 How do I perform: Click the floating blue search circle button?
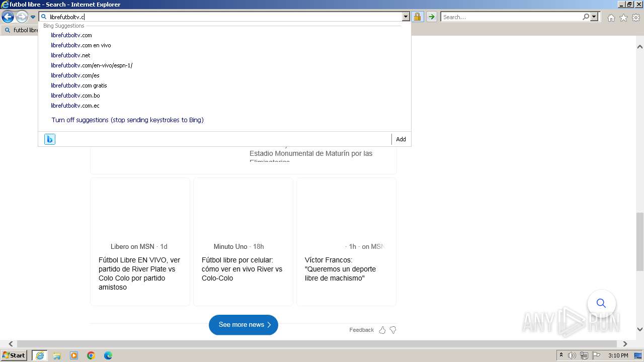(601, 303)
